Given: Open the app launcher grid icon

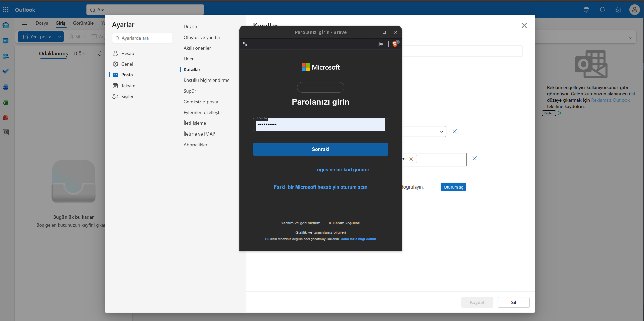Looking at the screenshot, I should coord(6,10).
